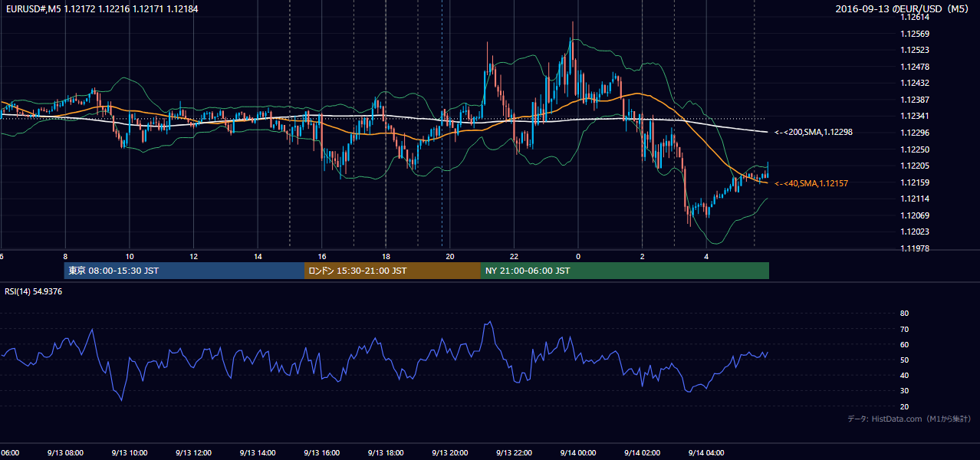The image size is (980, 460).
Task: Click price axis label 1.12023
Action: coord(916,232)
